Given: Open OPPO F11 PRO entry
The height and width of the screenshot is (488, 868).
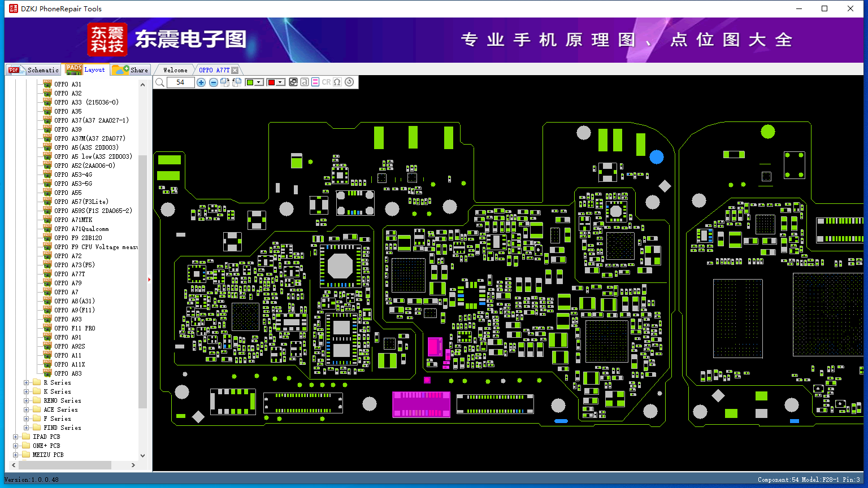Looking at the screenshot, I should click(x=75, y=328).
